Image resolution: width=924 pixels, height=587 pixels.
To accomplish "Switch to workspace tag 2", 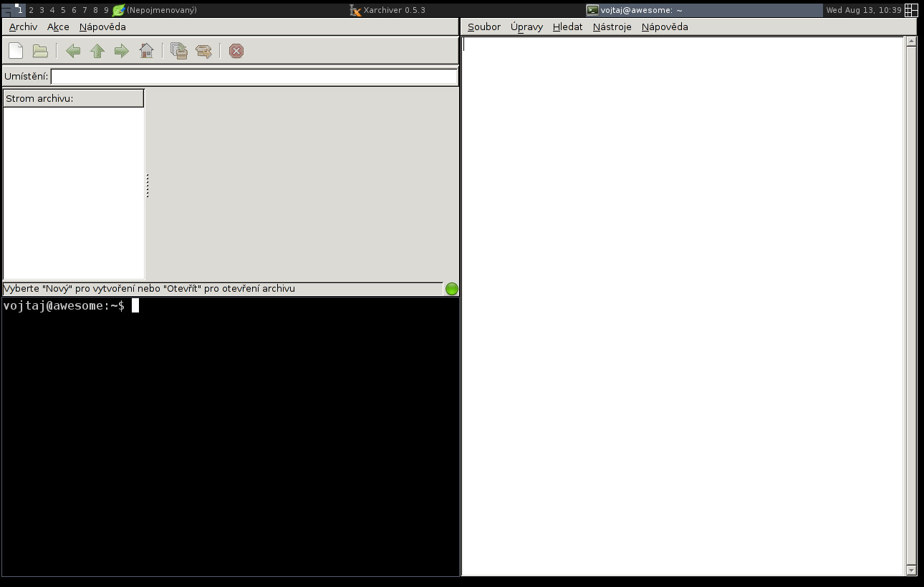I will pyautogui.click(x=31, y=10).
